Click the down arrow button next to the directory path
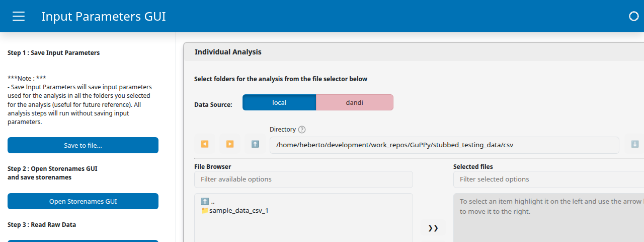This screenshot has height=242, width=644. [x=635, y=144]
